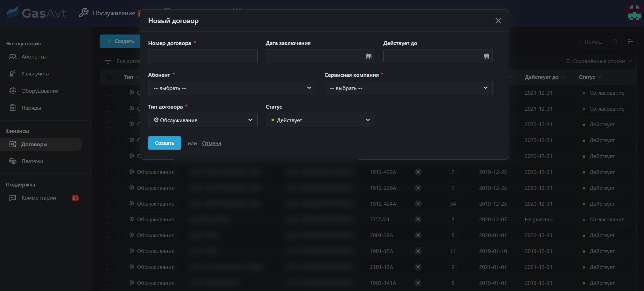Open the Тип договора dropdown
644x291 pixels.
point(203,120)
